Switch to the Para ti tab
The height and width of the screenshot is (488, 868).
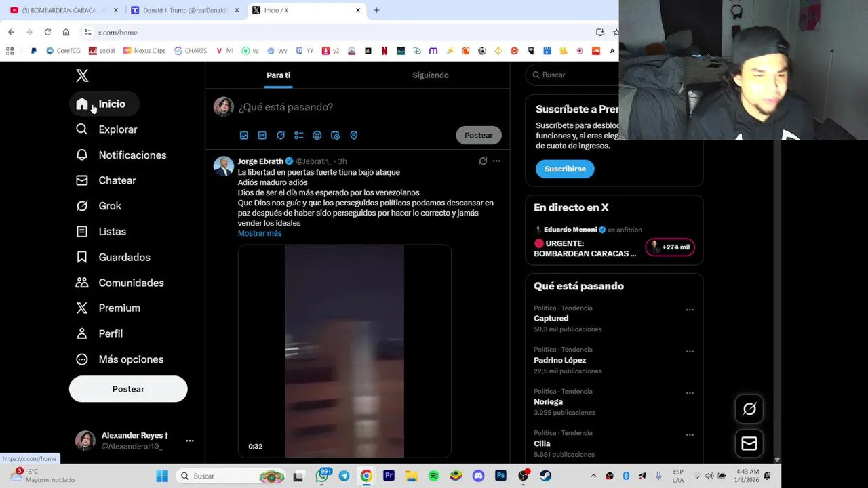pos(278,75)
